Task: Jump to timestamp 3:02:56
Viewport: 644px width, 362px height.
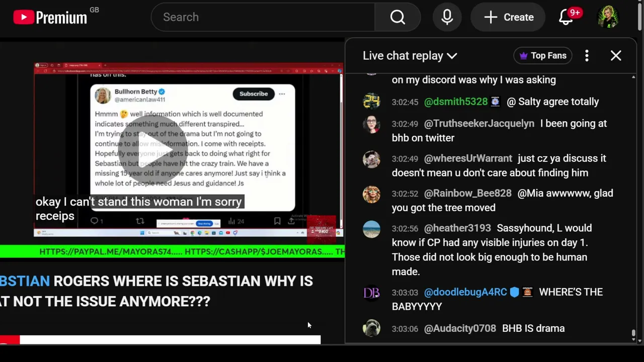Action: [x=405, y=229]
